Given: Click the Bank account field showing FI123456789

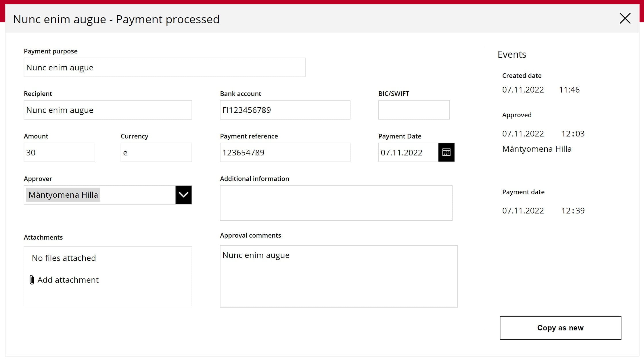Looking at the screenshot, I should click(x=285, y=110).
